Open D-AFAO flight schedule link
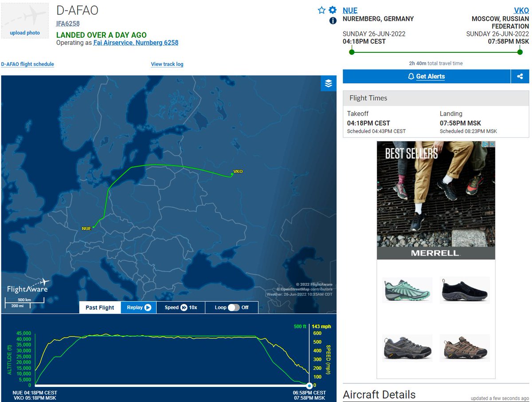Viewport: 532px width, 402px height. point(27,64)
